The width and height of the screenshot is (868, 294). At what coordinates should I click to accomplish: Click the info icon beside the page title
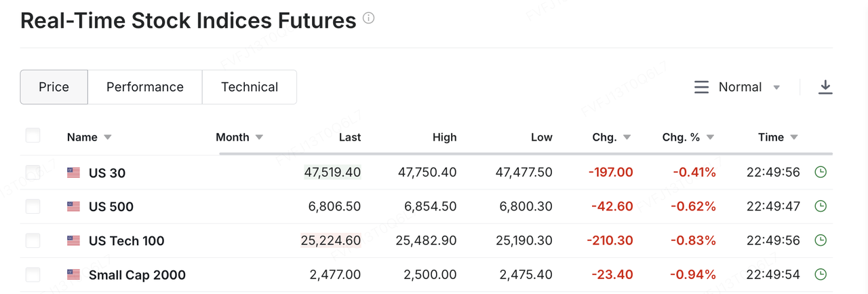[368, 18]
